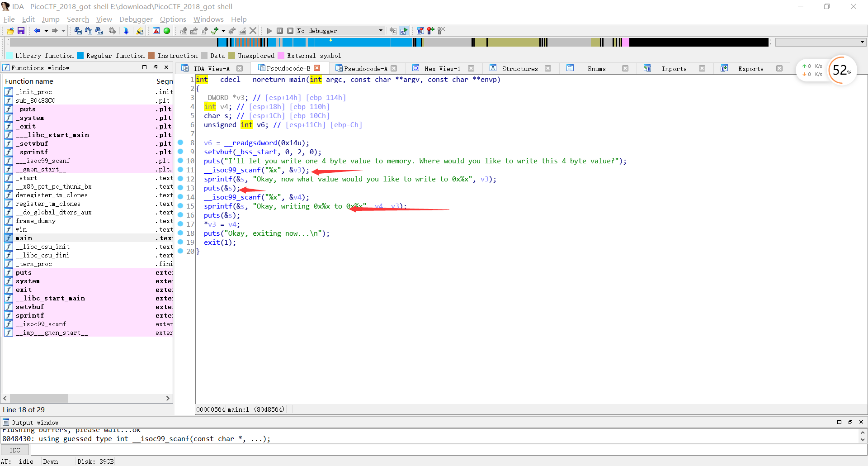Toggle breakpoint dot on line 11
Viewport: 868px width, 466px height.
180,170
